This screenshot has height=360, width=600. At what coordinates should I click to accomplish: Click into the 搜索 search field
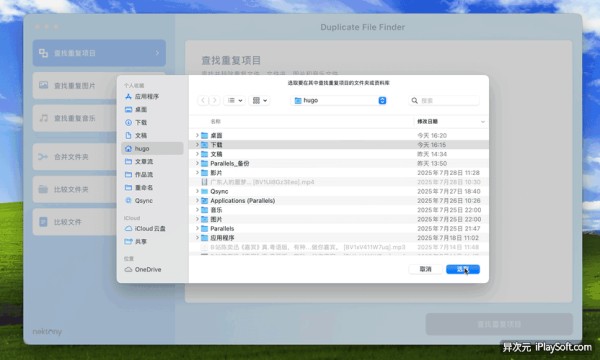[x=444, y=100]
